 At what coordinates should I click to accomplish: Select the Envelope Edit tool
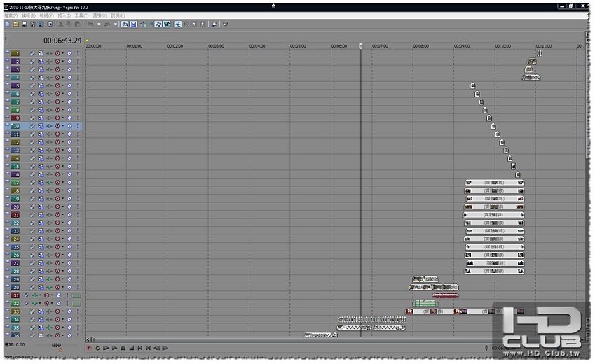pyautogui.click(x=186, y=24)
